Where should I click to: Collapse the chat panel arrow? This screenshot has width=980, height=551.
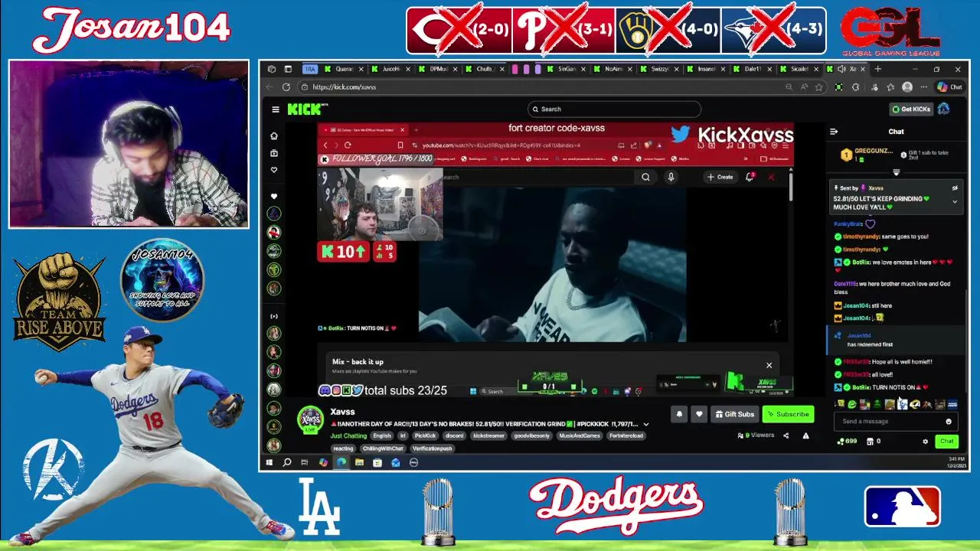pos(834,132)
